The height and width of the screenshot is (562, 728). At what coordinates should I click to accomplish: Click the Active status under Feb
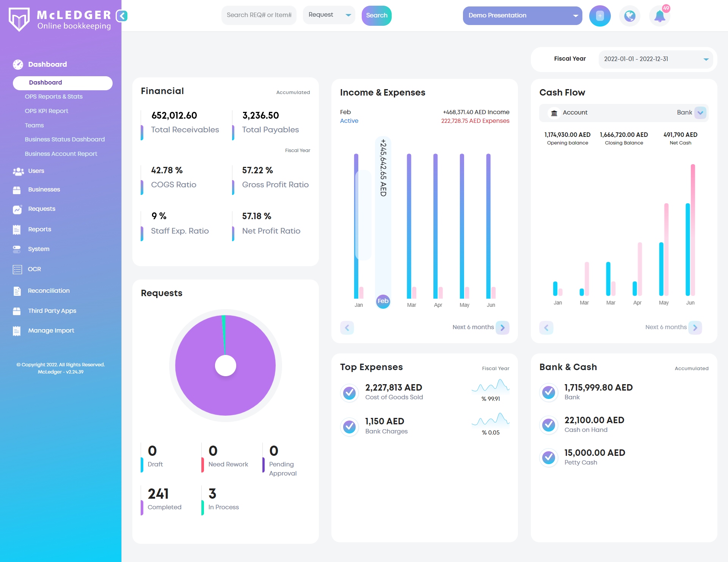tap(349, 121)
